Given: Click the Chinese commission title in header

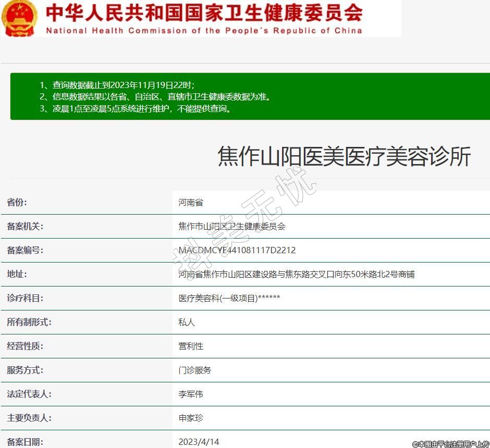Looking at the screenshot, I should pyautogui.click(x=204, y=13).
